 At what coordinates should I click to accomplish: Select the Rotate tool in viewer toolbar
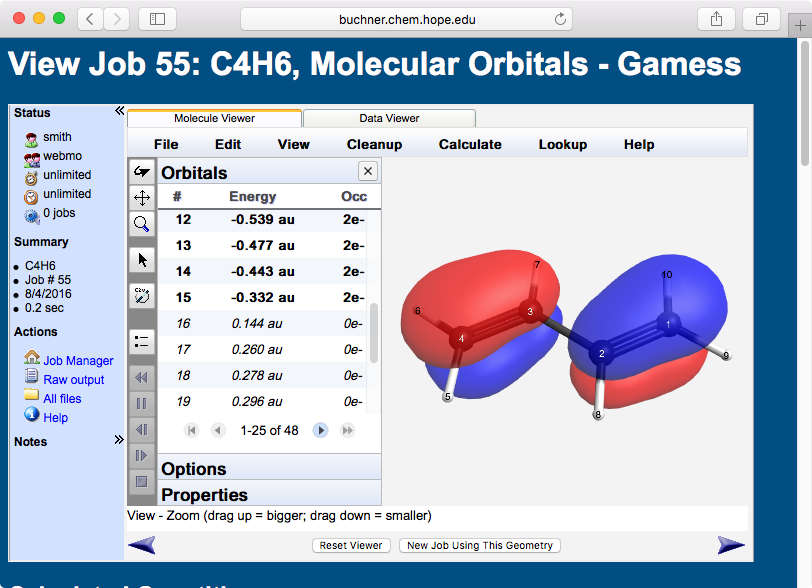142,172
